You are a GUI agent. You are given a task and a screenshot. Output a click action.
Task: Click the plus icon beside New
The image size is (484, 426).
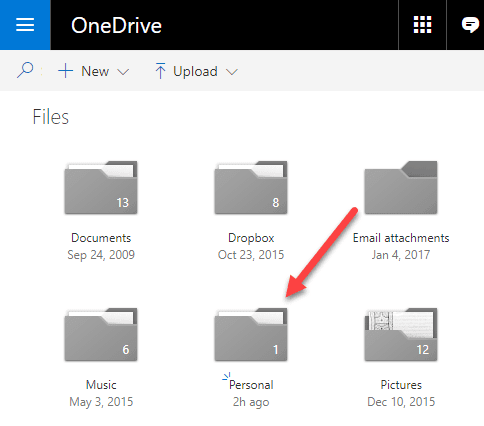pyautogui.click(x=65, y=71)
